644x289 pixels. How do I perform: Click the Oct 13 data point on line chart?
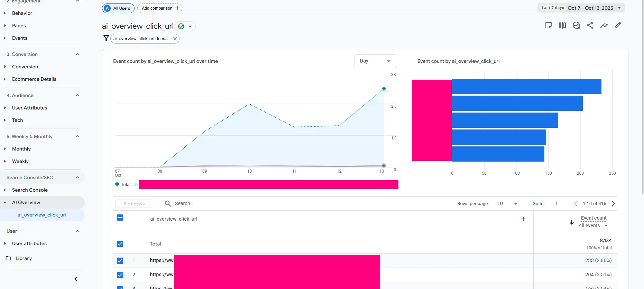click(384, 89)
